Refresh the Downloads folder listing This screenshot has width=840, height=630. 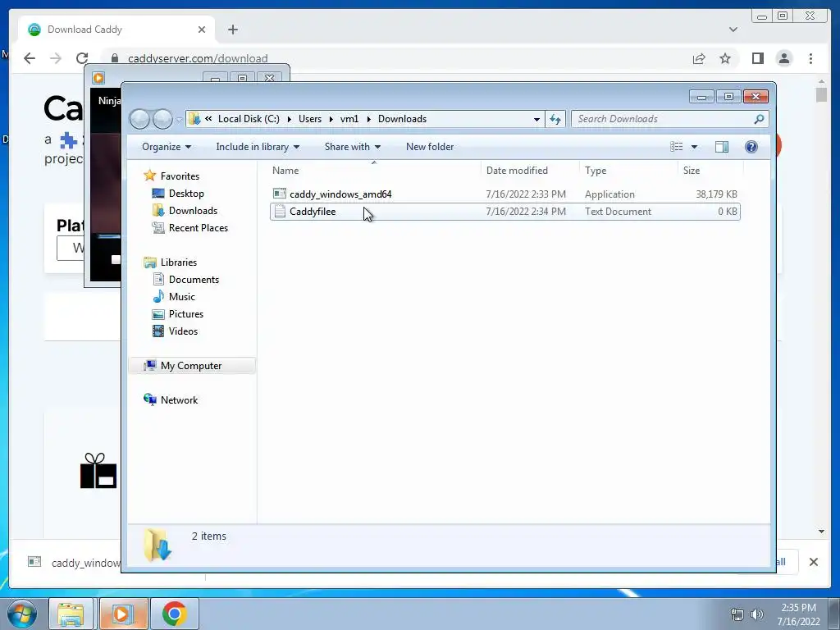555,119
